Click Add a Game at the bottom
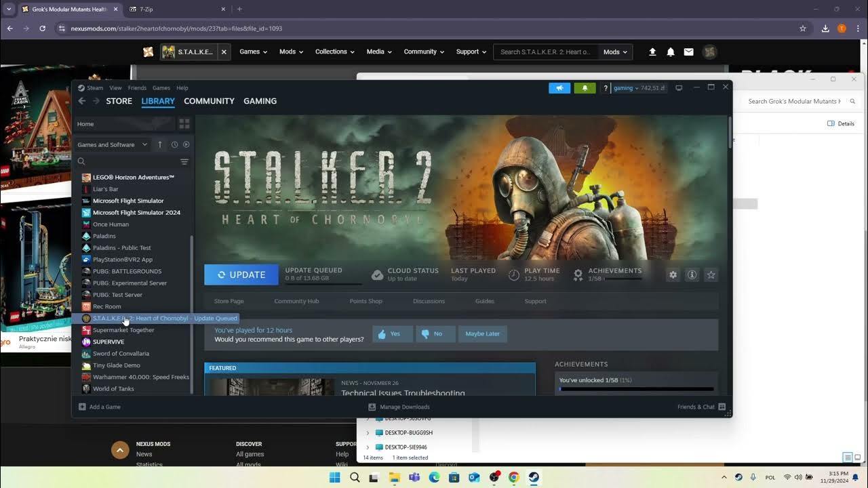868x488 pixels. coord(100,407)
